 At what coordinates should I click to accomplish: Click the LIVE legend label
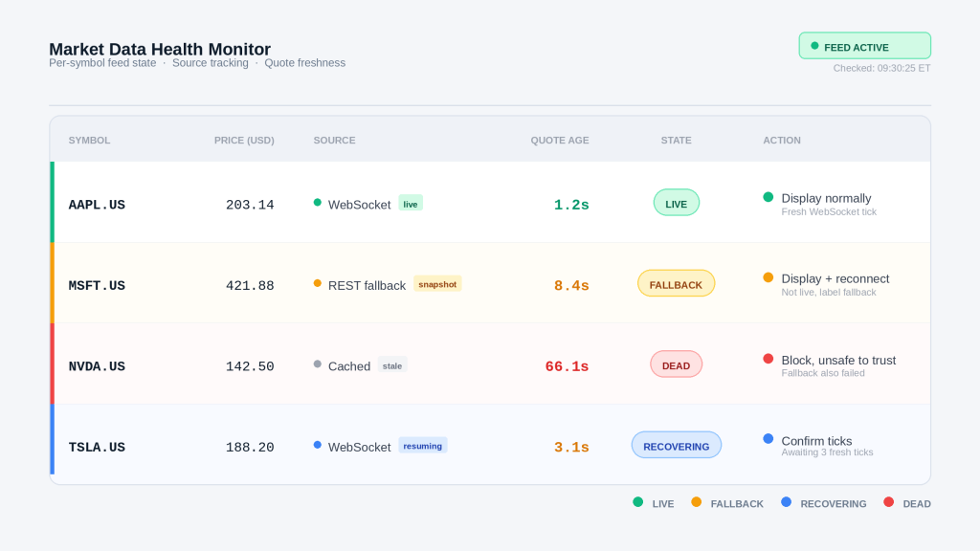click(x=663, y=504)
